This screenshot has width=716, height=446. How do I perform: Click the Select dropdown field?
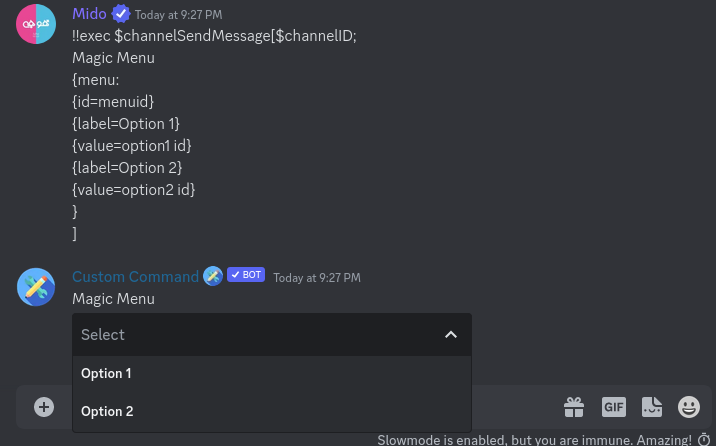click(x=272, y=335)
